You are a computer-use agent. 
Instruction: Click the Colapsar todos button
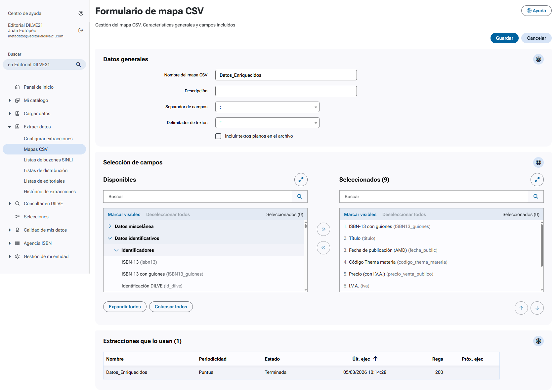click(171, 307)
